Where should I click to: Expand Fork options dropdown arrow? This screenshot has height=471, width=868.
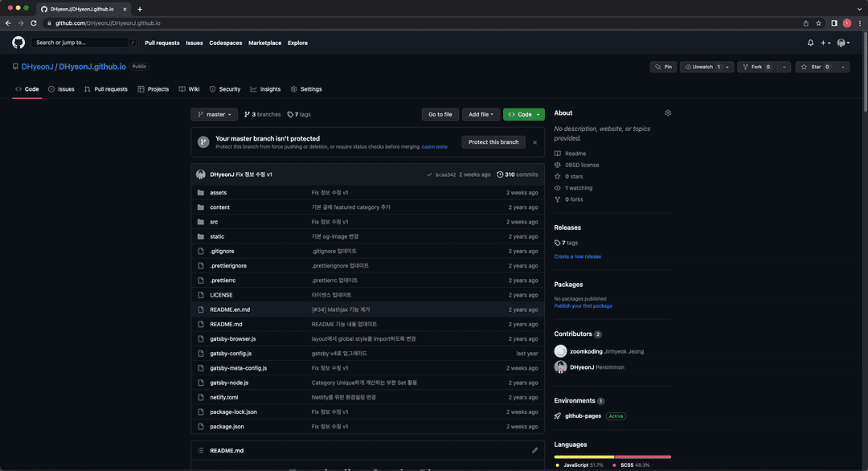(784, 67)
